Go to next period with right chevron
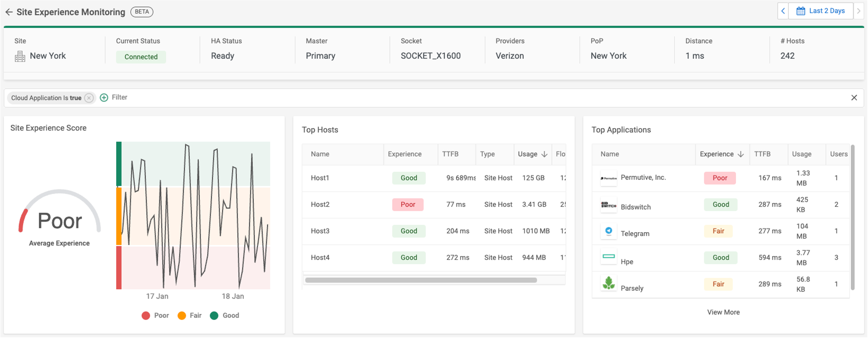Viewport: 868px width, 338px height. 860,11
